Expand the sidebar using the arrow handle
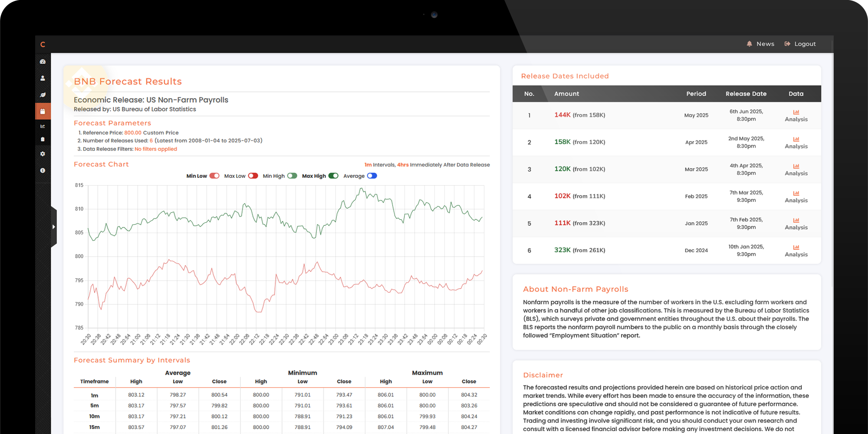Screen dimensions: 868x434 [54, 227]
